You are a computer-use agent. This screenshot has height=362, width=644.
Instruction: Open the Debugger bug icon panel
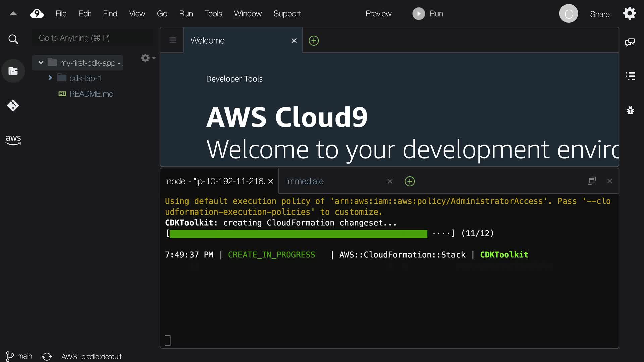click(x=630, y=110)
